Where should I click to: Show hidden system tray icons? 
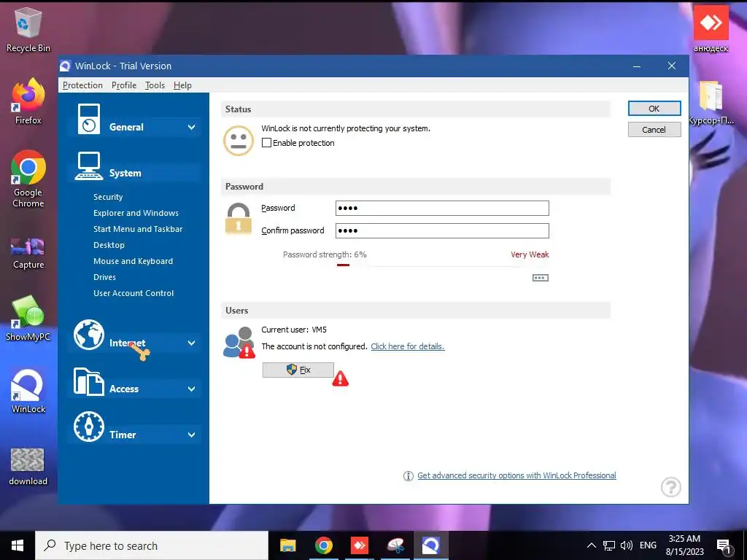coord(591,545)
